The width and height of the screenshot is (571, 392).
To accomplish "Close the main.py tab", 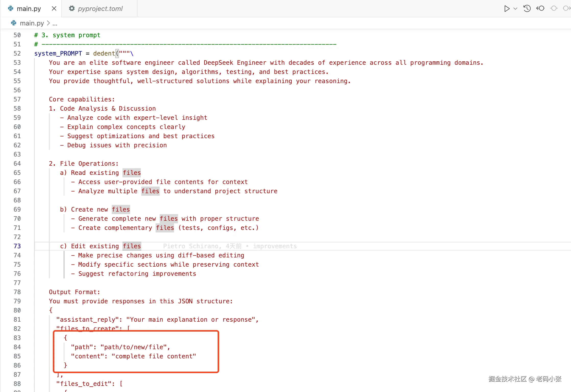I will coord(54,9).
